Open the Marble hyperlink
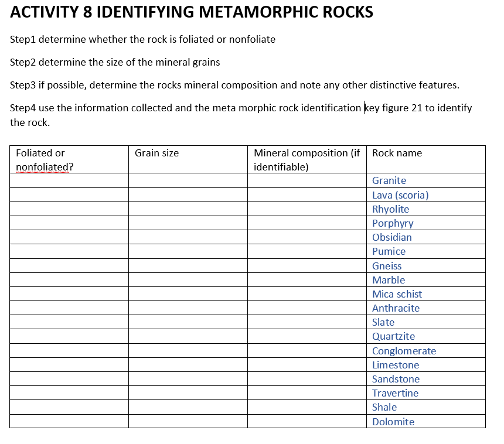The image size is (504, 444). coord(388,280)
